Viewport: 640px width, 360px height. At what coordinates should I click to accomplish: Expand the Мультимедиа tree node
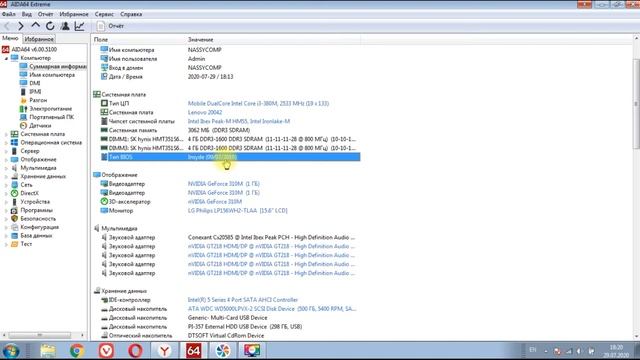click(x=6, y=168)
